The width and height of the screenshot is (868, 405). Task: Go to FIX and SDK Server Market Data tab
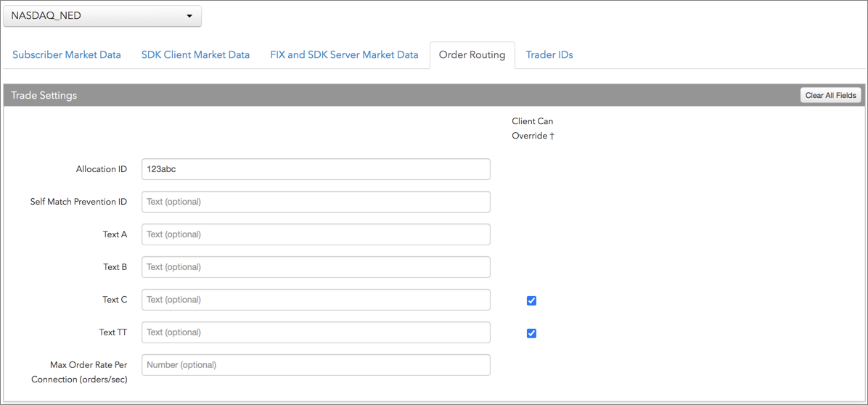pyautogui.click(x=344, y=55)
